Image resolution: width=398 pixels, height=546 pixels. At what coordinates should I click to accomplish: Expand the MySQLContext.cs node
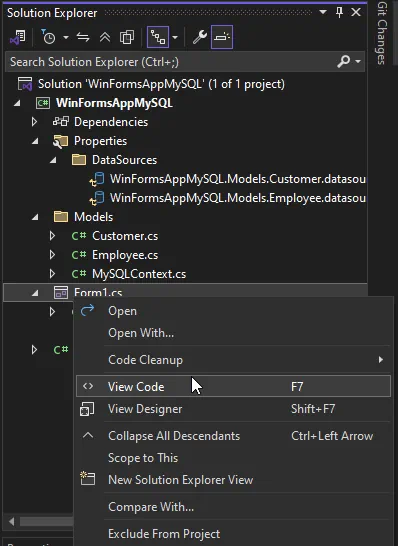pyautogui.click(x=52, y=274)
